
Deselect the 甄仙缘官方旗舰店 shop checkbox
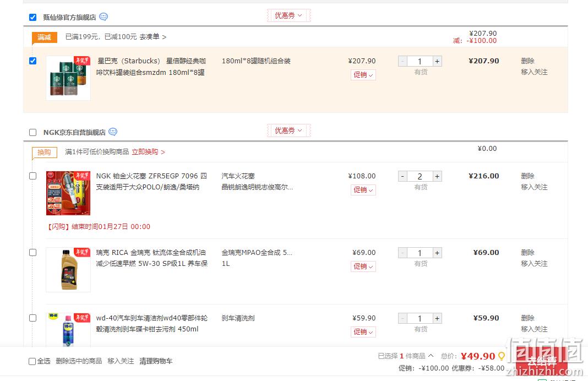pos(32,17)
